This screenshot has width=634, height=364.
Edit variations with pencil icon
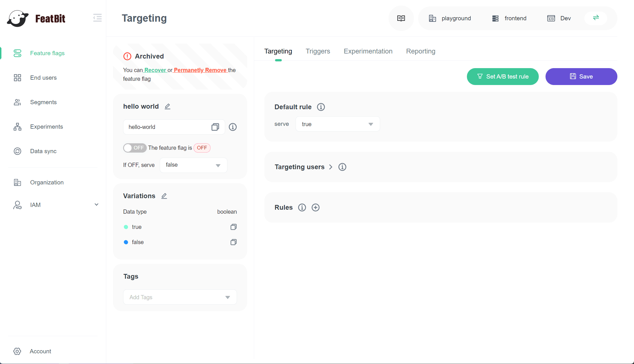(x=164, y=196)
